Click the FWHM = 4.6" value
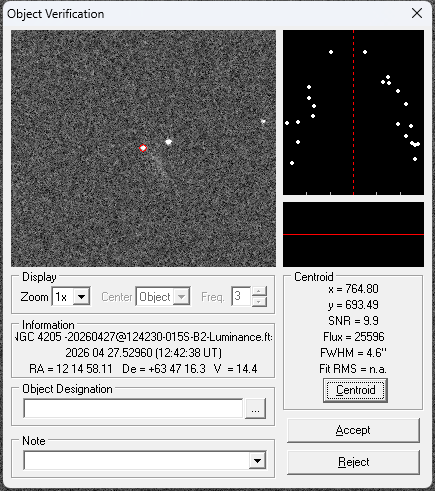This screenshot has width=435, height=491. click(353, 353)
